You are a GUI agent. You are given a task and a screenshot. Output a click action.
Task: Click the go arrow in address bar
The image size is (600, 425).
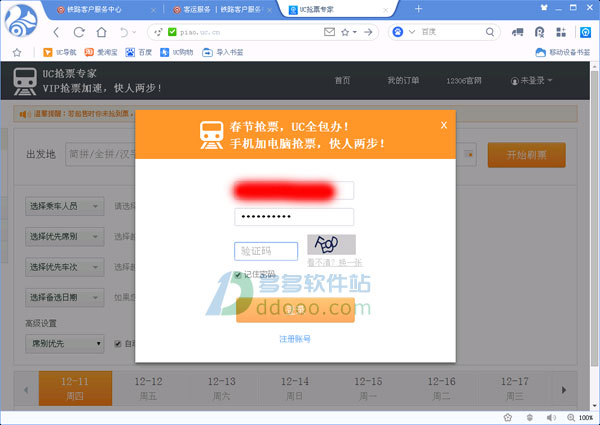[368, 32]
